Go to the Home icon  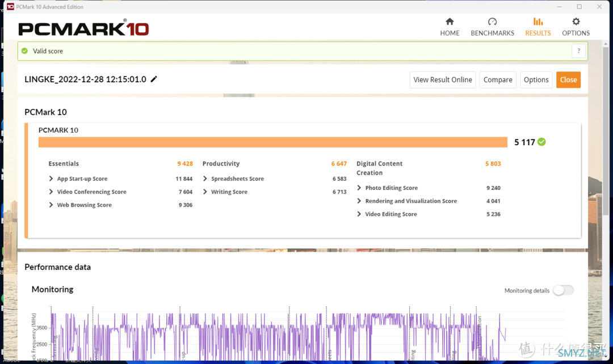pyautogui.click(x=450, y=22)
